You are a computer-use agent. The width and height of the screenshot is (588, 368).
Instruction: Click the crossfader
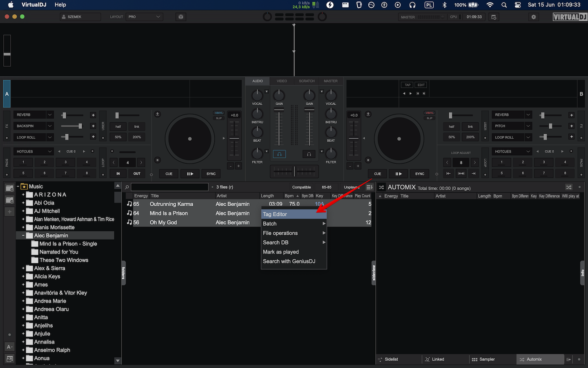[294, 172]
